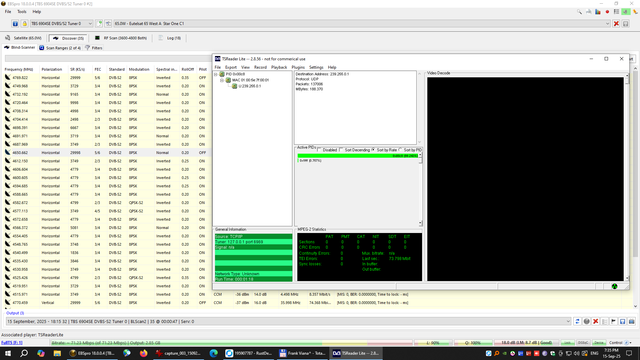
Task: Open the Control dropdown in status bar
Action: tap(620, 343)
